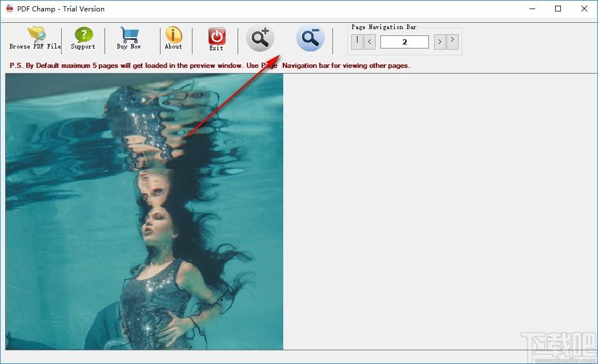Jump to the last page
The image size is (598, 364).
pyautogui.click(x=452, y=42)
